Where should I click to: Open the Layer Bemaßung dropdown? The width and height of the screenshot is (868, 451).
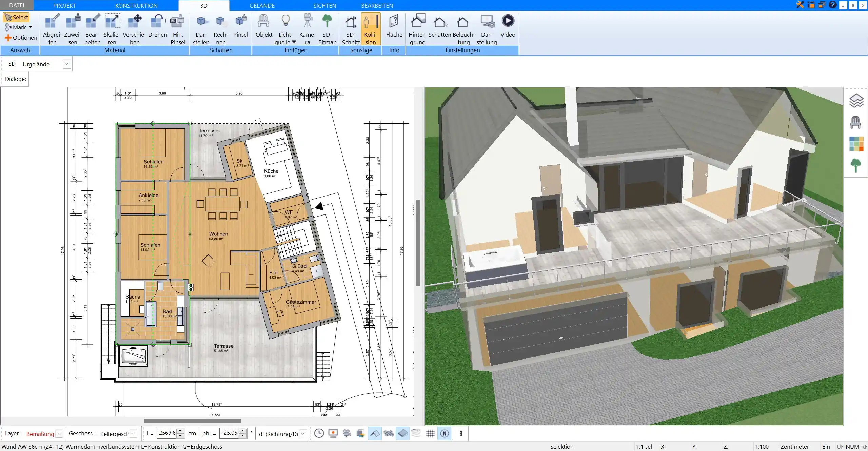click(x=59, y=434)
